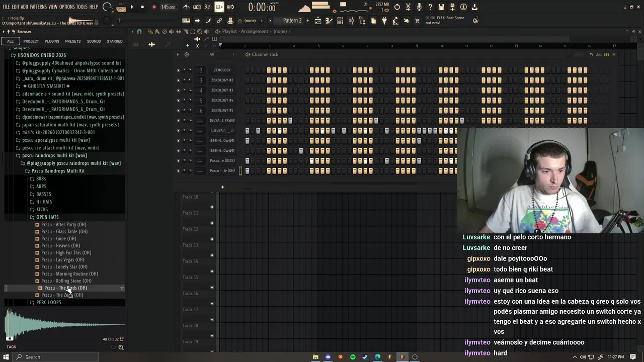Open the Pxscu (KICK) channel button
Screen dimensions: 644x362
pos(222,161)
